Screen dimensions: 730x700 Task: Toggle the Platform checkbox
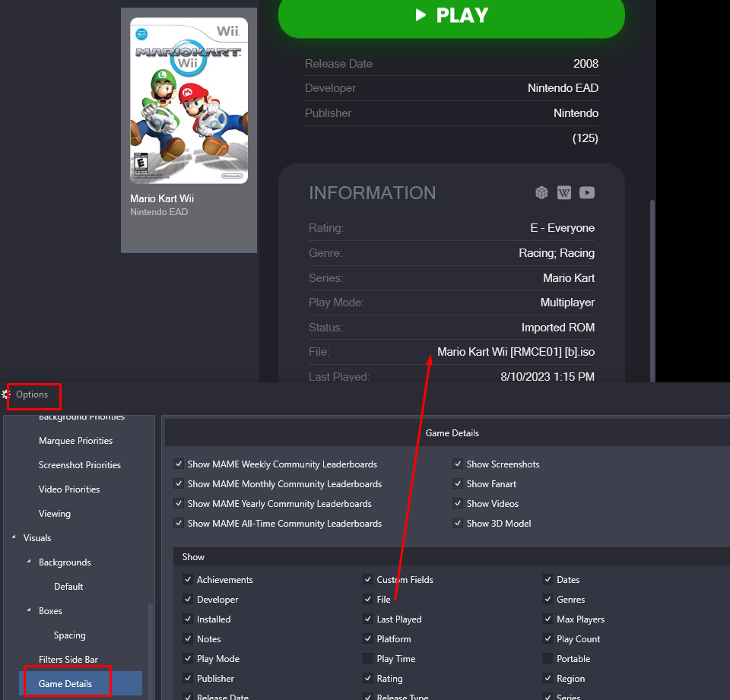point(368,638)
